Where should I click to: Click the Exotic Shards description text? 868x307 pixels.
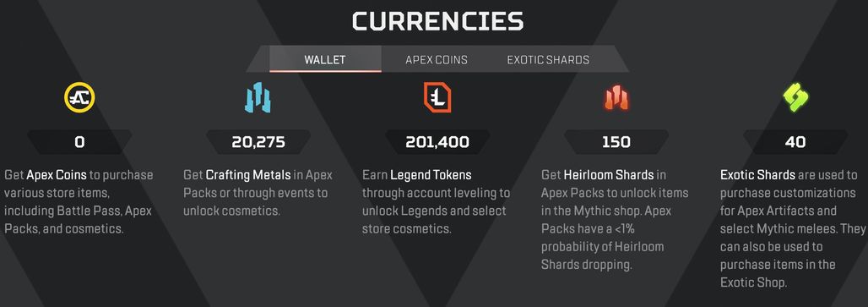pyautogui.click(x=794, y=228)
